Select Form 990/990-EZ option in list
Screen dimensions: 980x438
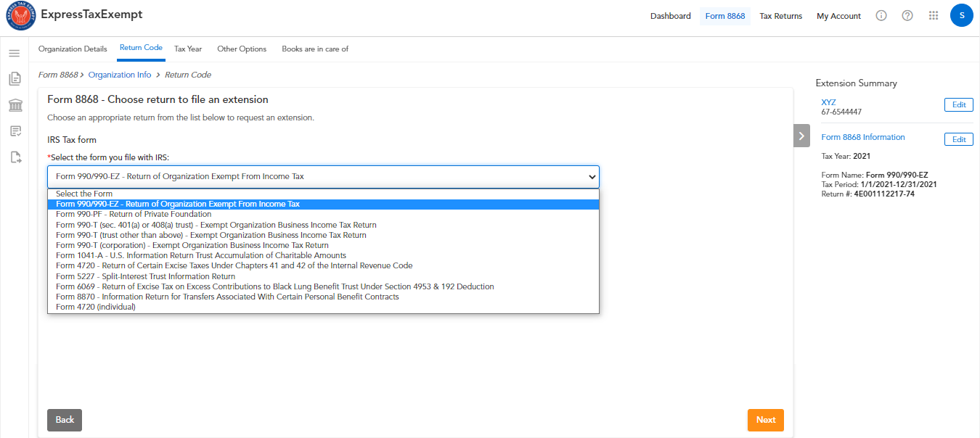(323, 204)
